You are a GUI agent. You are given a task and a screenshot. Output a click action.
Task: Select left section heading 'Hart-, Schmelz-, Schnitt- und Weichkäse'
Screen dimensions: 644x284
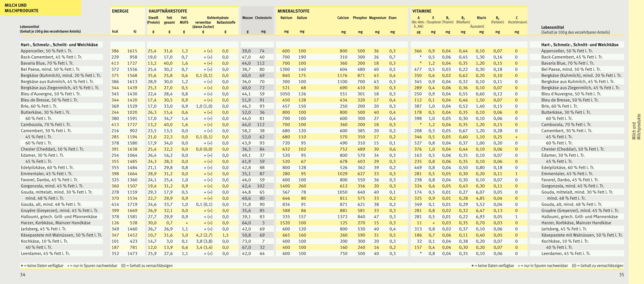pyautogui.click(x=59, y=45)
